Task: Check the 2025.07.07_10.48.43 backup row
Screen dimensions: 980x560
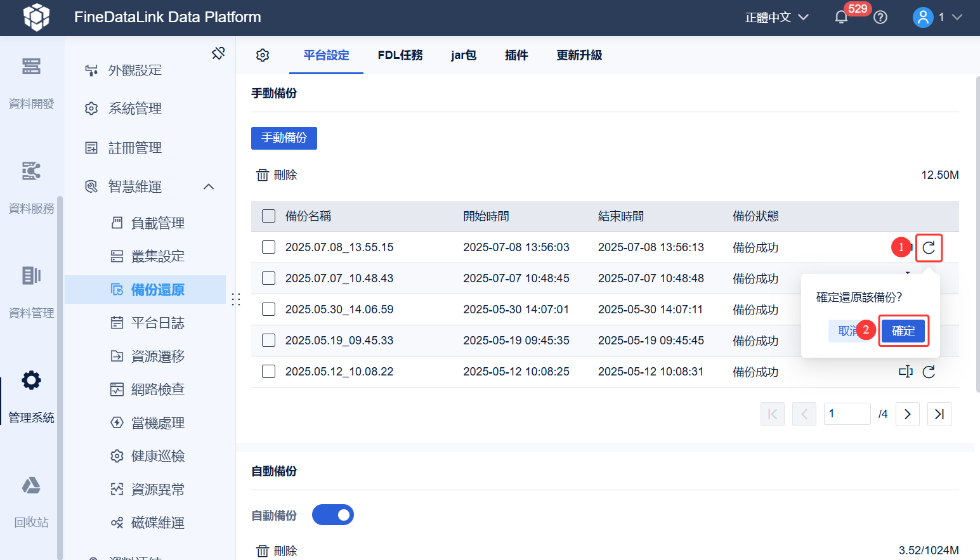Action: [x=269, y=278]
